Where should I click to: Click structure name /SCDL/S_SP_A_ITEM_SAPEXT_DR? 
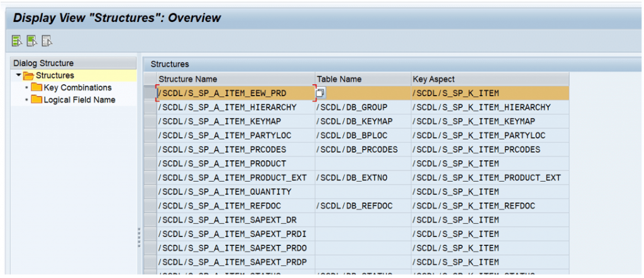pyautogui.click(x=227, y=220)
